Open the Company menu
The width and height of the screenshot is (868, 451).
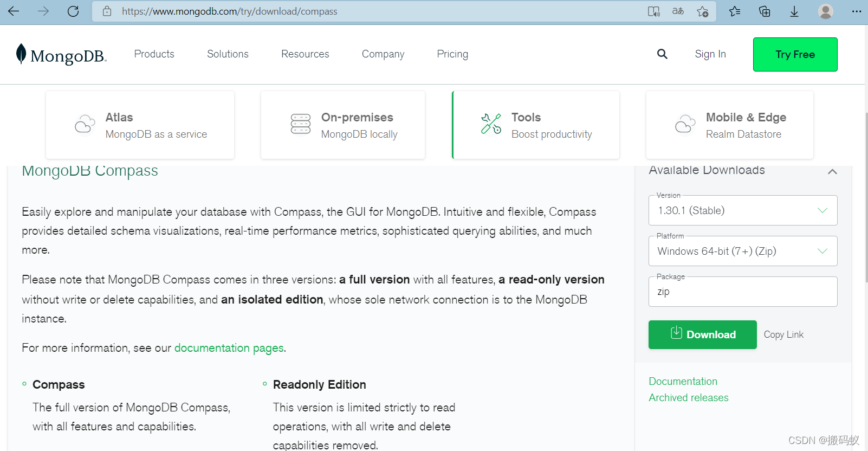pos(383,54)
